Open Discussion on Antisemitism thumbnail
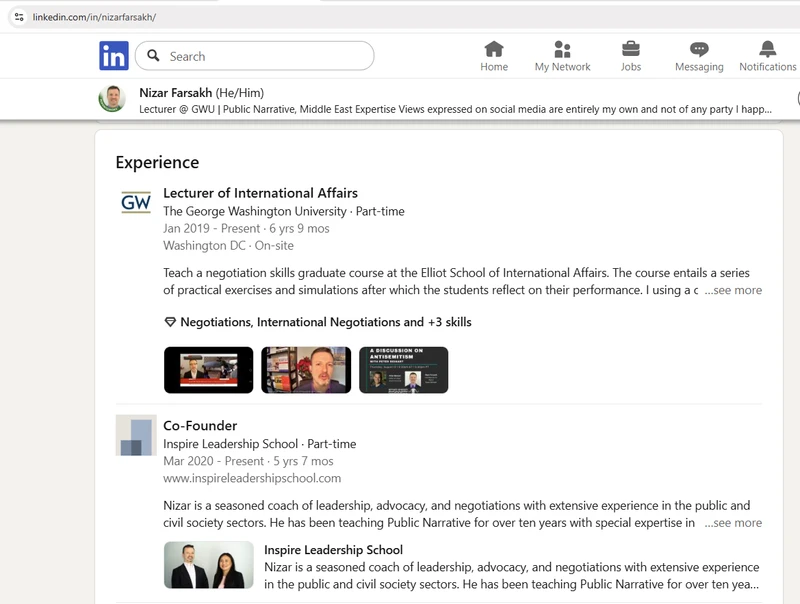This screenshot has width=800, height=604. pyautogui.click(x=403, y=370)
